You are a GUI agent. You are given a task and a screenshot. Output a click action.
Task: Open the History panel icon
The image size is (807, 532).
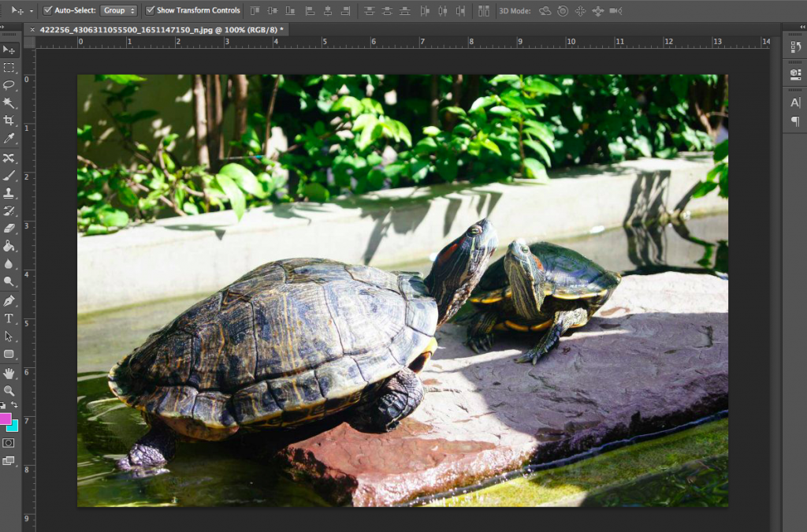point(795,47)
